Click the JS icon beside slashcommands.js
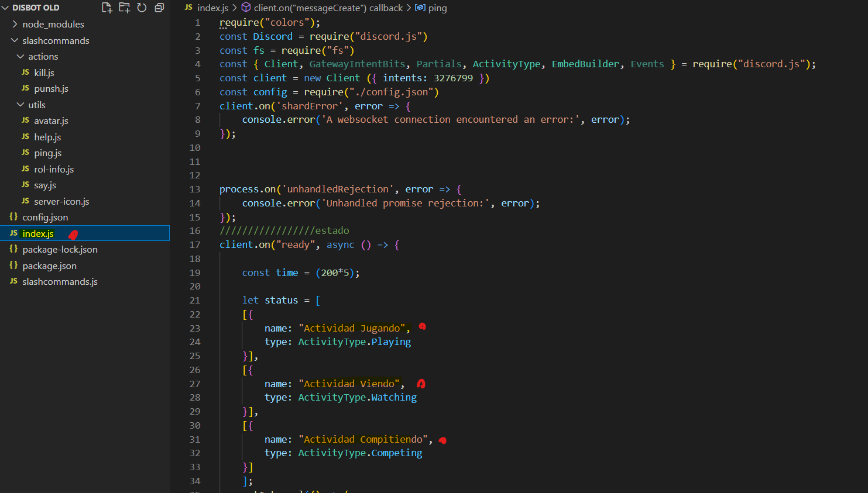 tap(13, 281)
